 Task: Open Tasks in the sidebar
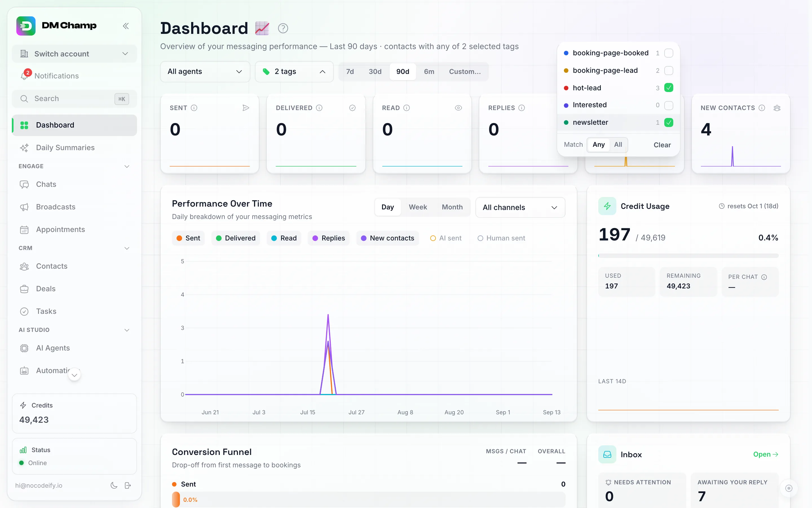[x=74, y=311]
